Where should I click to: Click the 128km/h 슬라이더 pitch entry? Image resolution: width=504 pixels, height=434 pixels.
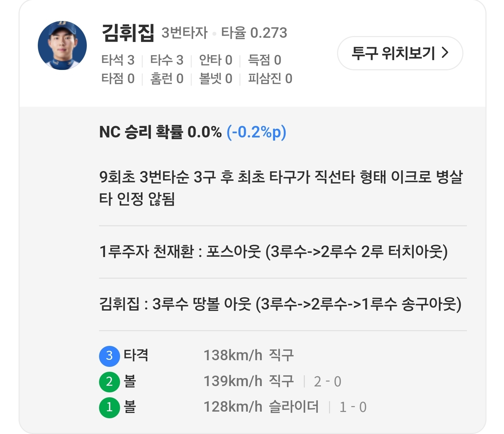point(261,407)
